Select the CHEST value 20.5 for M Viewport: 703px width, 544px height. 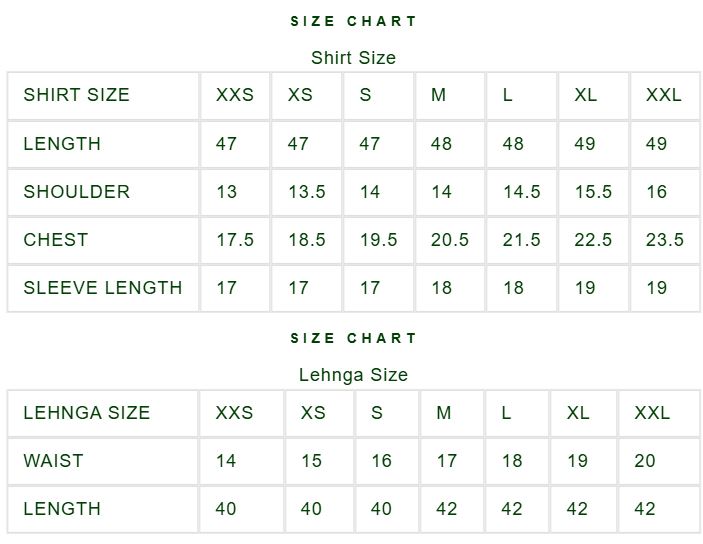(x=450, y=240)
